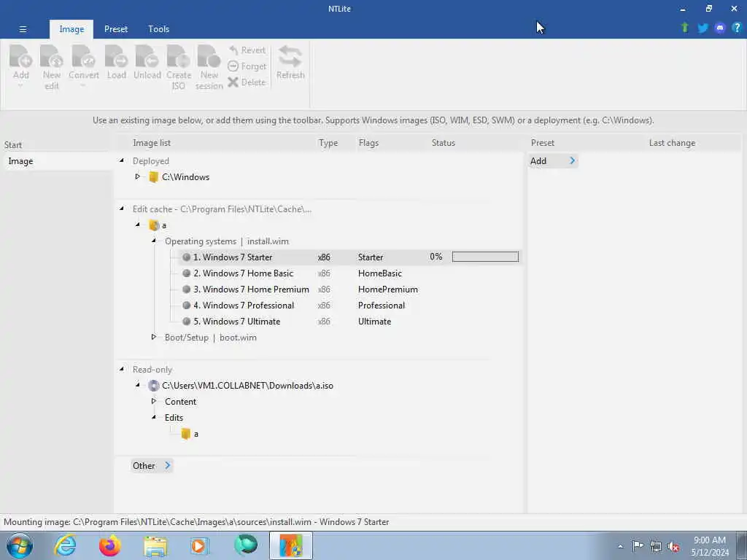Switch to the Image ribbon tab
747x560 pixels.
click(71, 29)
